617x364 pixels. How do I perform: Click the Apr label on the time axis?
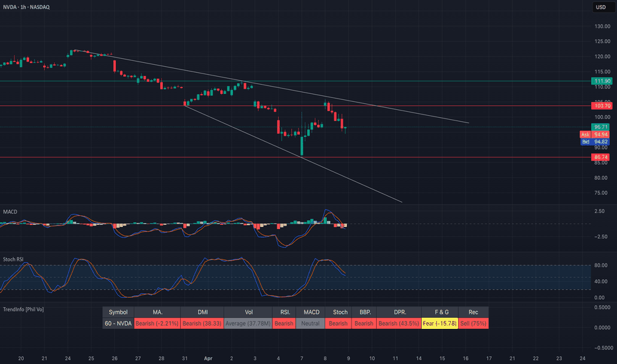(208, 359)
